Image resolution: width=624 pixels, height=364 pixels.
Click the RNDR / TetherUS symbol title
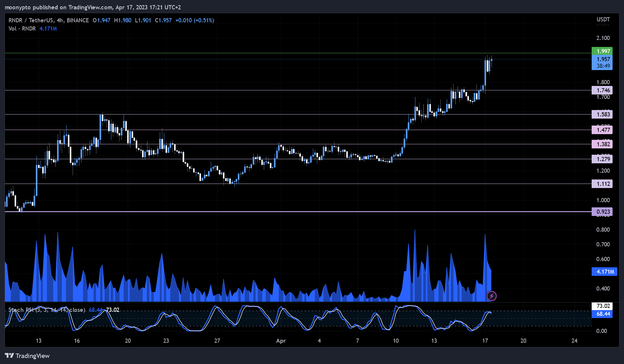(x=49, y=20)
